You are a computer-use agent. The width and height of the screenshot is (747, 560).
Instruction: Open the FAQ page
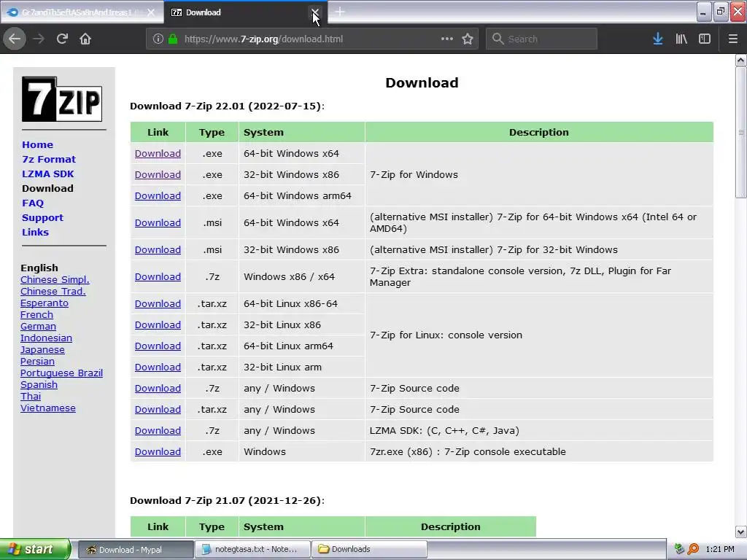coord(33,203)
